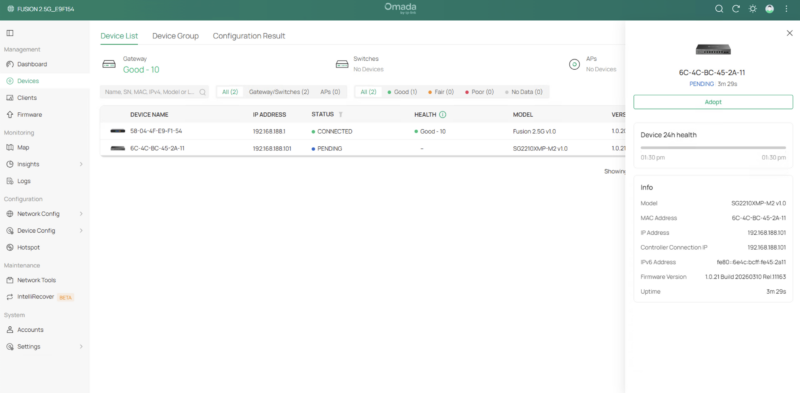Click the Device 24h health bar
Image resolution: width=800 pixels, height=393 pixels.
713,148
